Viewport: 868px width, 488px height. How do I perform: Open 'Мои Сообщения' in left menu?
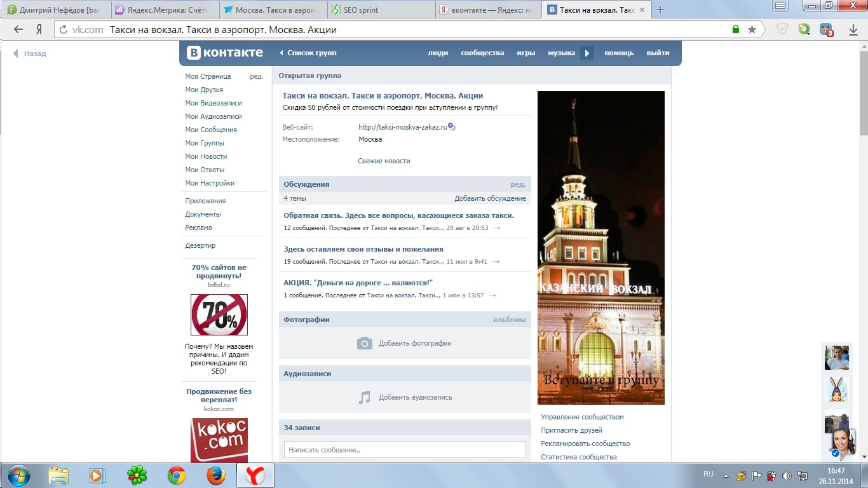(211, 130)
